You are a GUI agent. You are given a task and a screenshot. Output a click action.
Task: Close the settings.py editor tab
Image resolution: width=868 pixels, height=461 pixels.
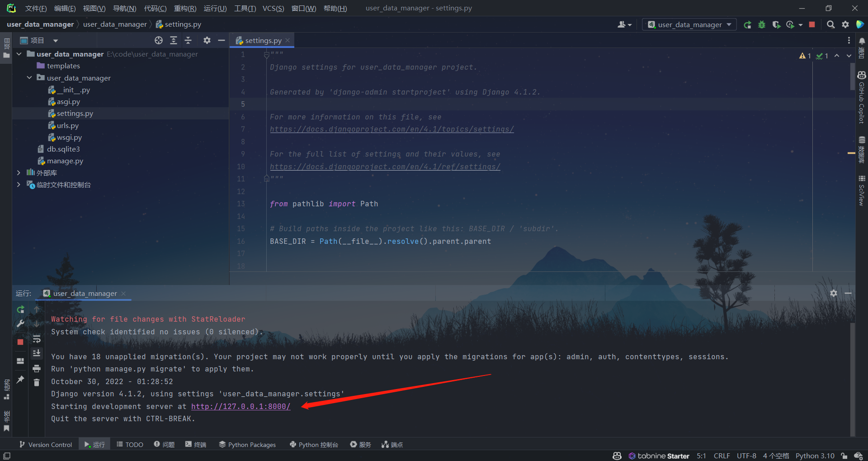point(288,40)
